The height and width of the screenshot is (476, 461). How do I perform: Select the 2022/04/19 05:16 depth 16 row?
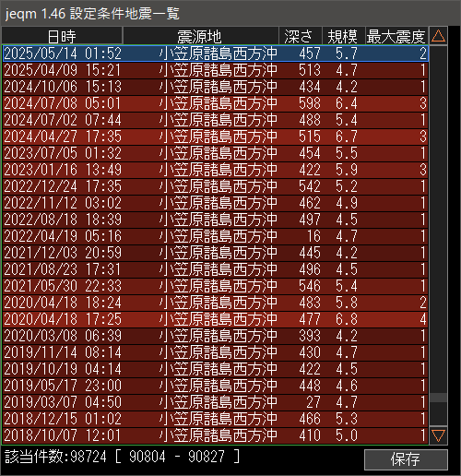click(x=216, y=236)
